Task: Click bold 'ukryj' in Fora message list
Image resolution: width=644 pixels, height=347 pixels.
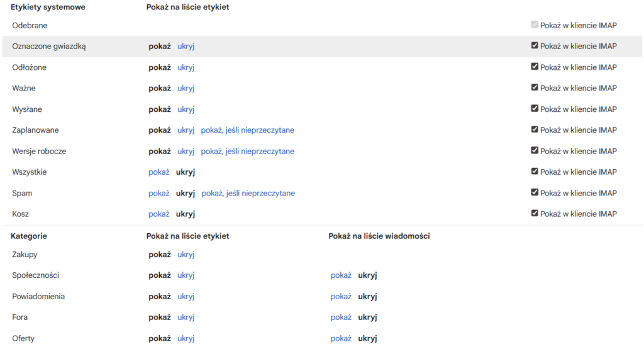Action: click(x=367, y=317)
